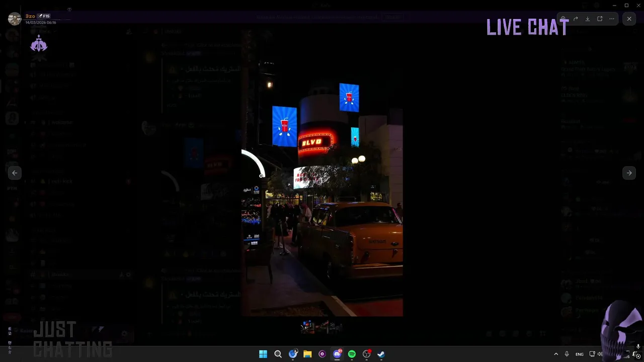Select the first thumbnail in the image strip
The image size is (644, 362).
[x=307, y=327]
